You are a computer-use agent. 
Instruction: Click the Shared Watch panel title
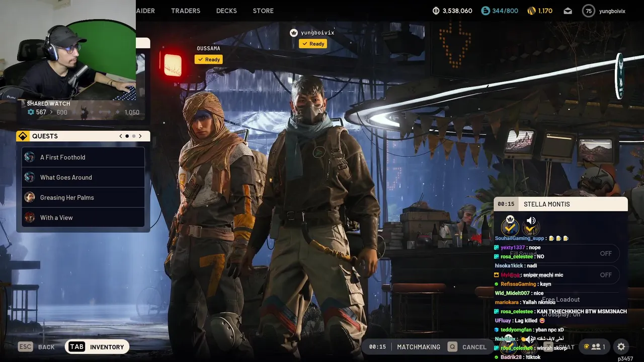click(48, 104)
